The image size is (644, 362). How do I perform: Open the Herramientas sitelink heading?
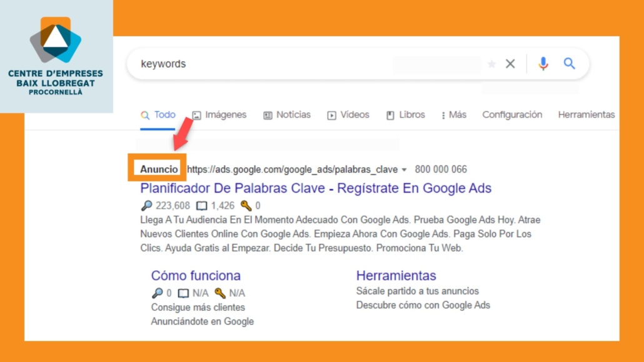pos(396,276)
